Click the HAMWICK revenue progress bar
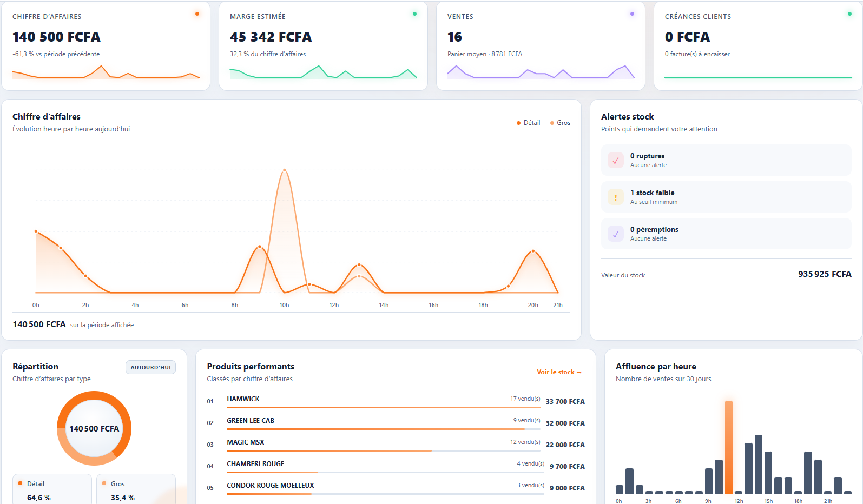The image size is (863, 504). click(x=384, y=407)
